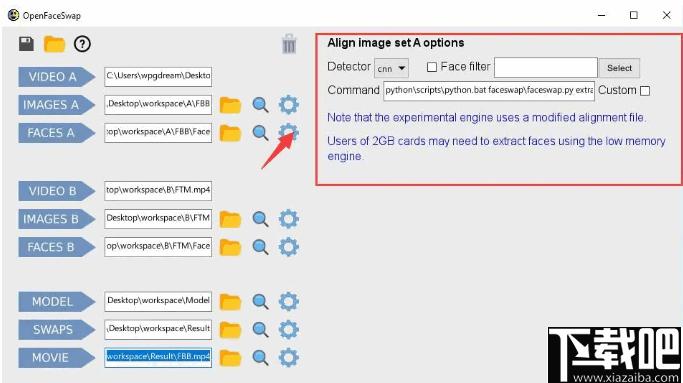683x383 pixels.
Task: Open project via top folder icon
Action: (54, 44)
